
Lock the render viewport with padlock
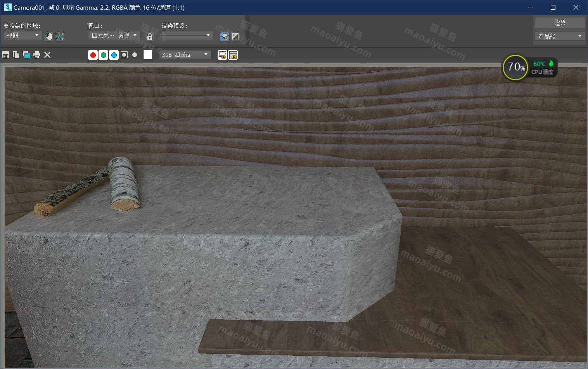(150, 36)
